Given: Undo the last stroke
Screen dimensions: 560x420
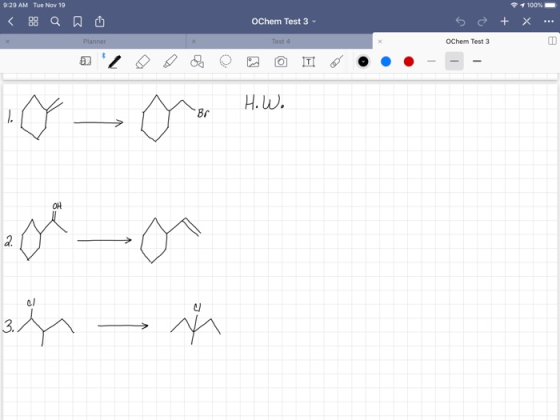Looking at the screenshot, I should coord(460,22).
